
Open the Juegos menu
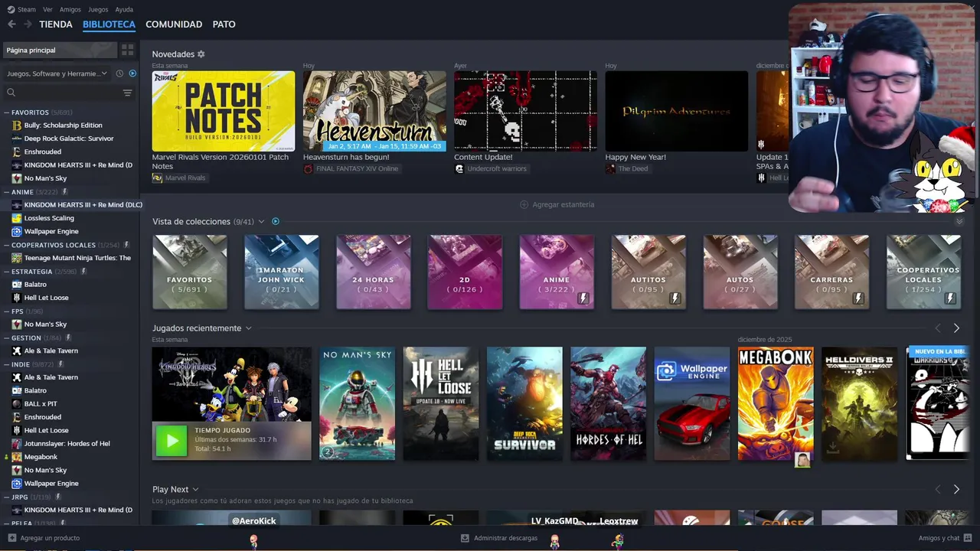coord(98,9)
